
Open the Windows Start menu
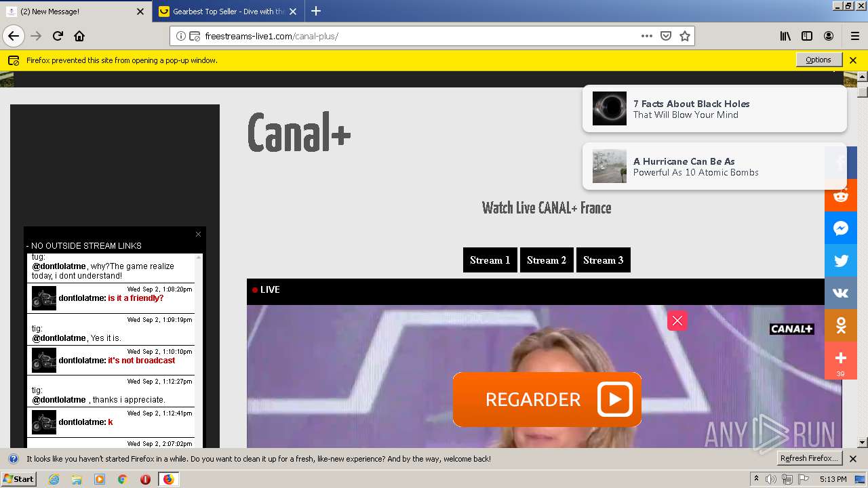click(19, 479)
